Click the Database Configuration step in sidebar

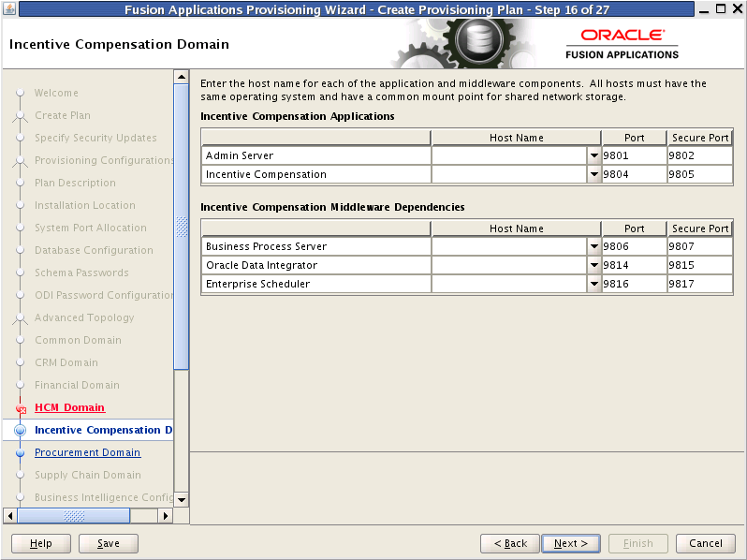[x=94, y=250]
